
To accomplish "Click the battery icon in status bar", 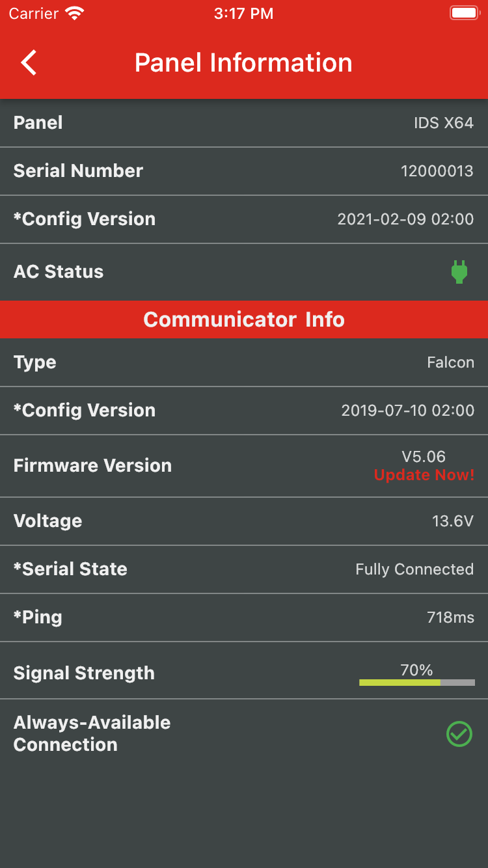I will pos(464,14).
